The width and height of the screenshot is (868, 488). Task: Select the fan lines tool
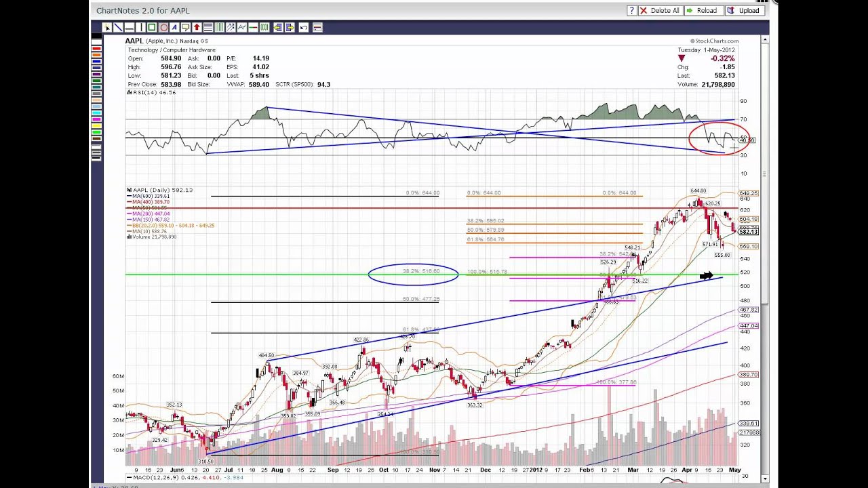click(x=231, y=27)
